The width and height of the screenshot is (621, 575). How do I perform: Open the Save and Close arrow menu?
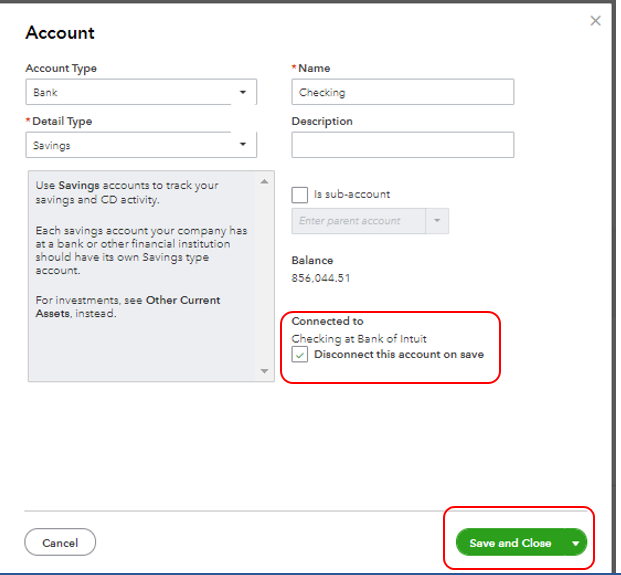(x=575, y=543)
